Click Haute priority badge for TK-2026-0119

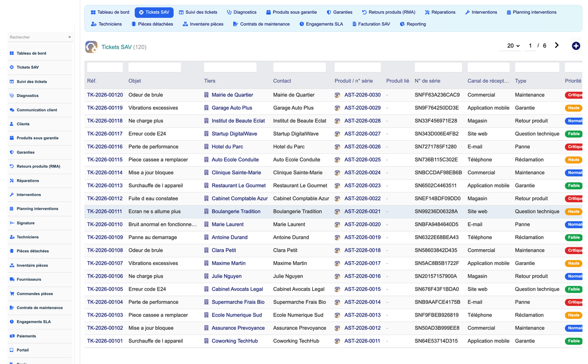pyautogui.click(x=574, y=108)
